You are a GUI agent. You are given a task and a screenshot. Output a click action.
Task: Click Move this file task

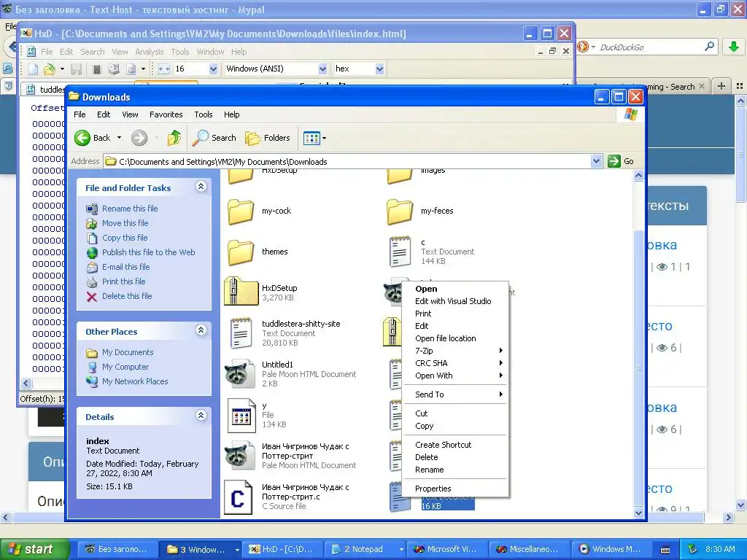[125, 223]
